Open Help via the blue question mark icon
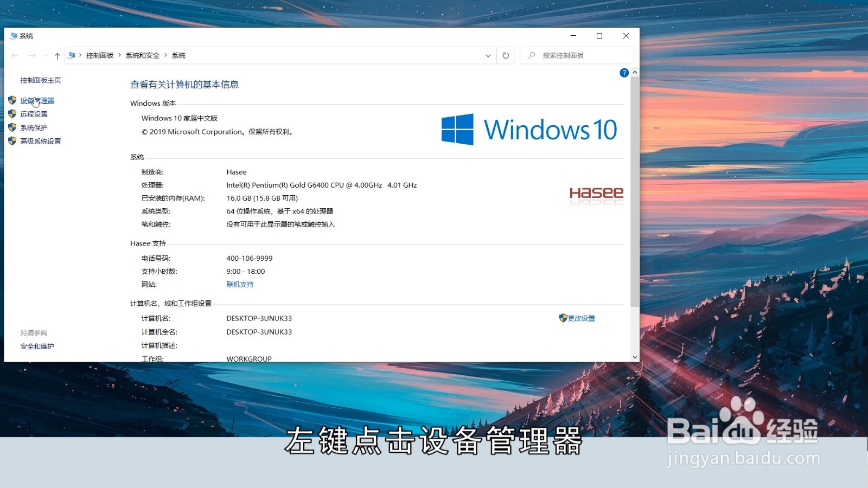The image size is (868, 488). [x=624, y=73]
